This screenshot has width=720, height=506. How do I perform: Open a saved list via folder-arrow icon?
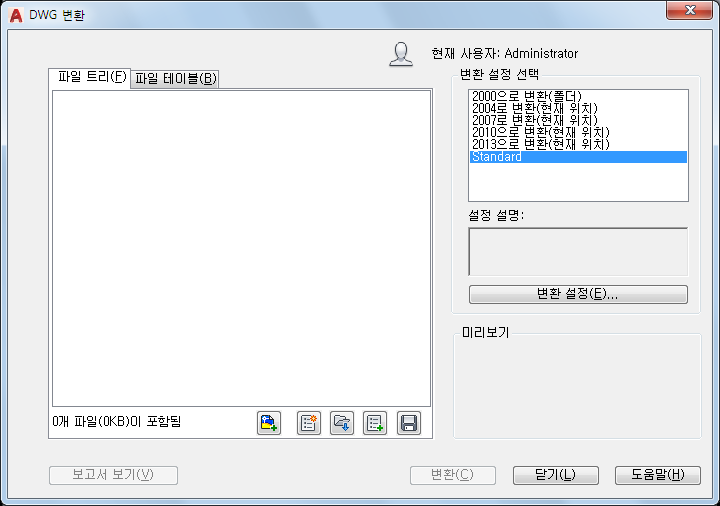(x=342, y=423)
